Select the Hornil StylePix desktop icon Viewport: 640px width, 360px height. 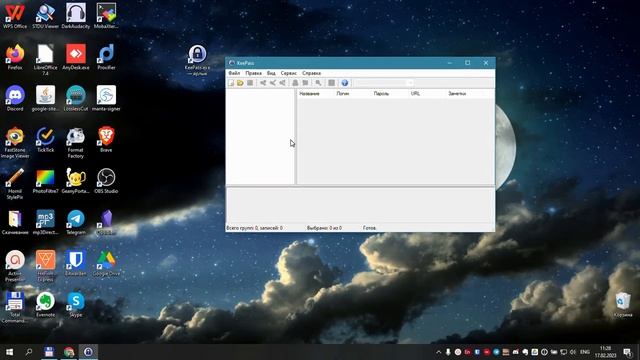pos(15,184)
